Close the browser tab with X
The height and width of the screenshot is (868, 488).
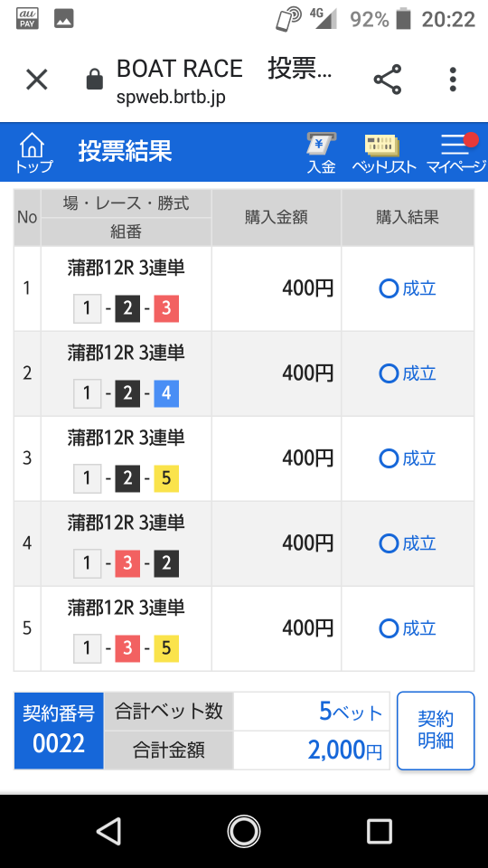pyautogui.click(x=37, y=80)
